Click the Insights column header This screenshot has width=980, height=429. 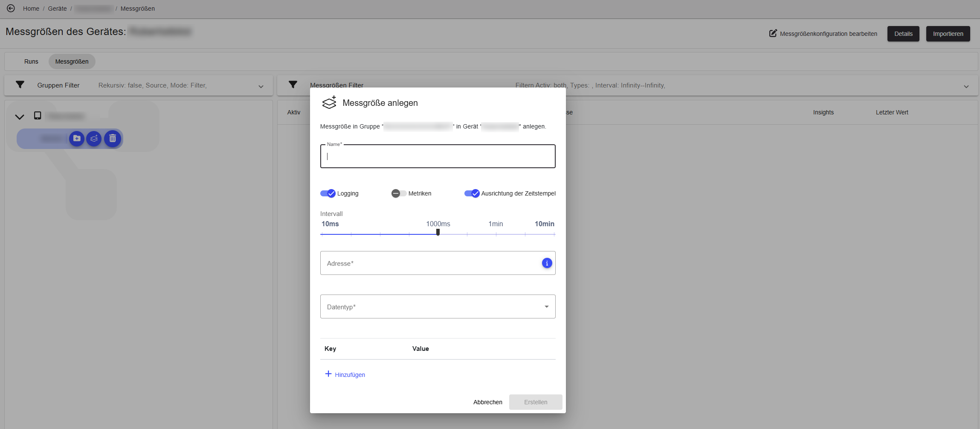[823, 112]
